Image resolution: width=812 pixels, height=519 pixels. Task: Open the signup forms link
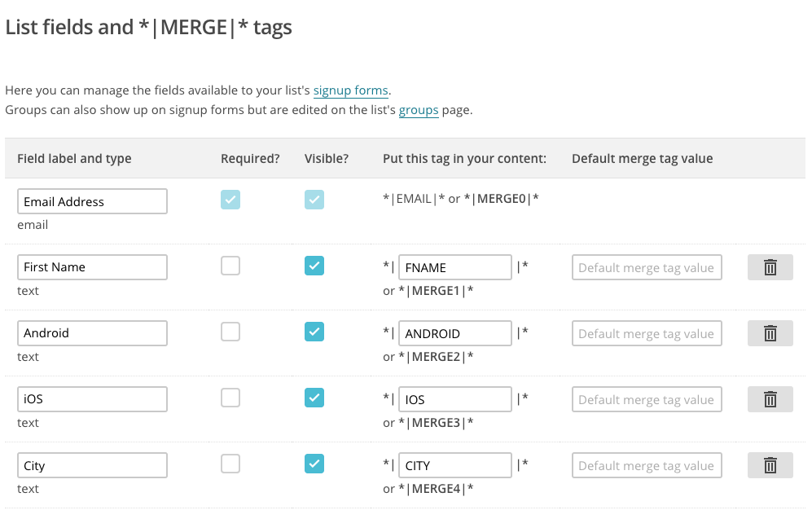coord(350,90)
